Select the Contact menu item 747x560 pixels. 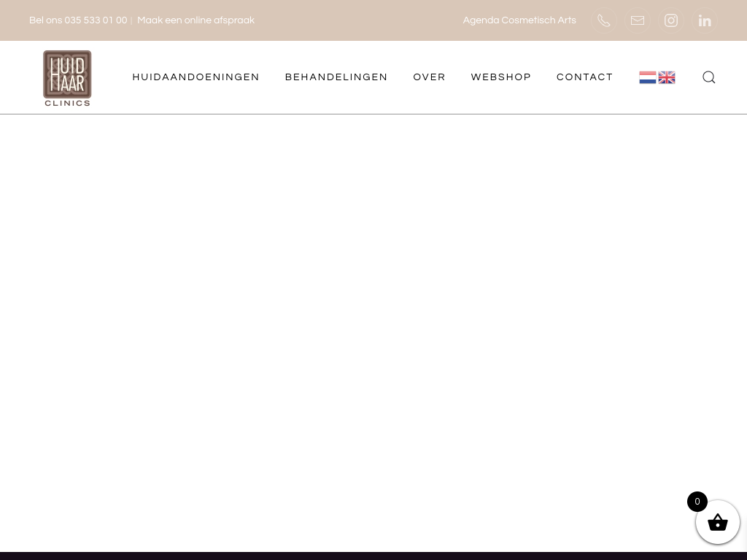pos(584,77)
